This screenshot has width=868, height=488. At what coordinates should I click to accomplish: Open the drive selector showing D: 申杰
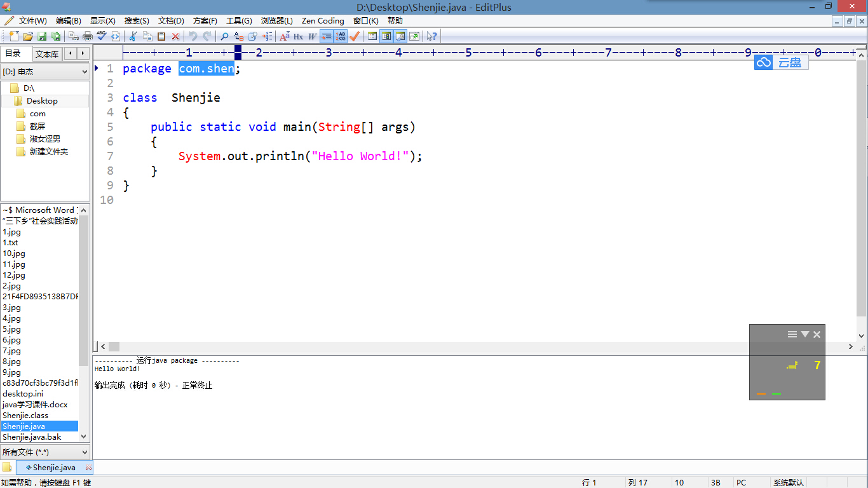point(44,71)
